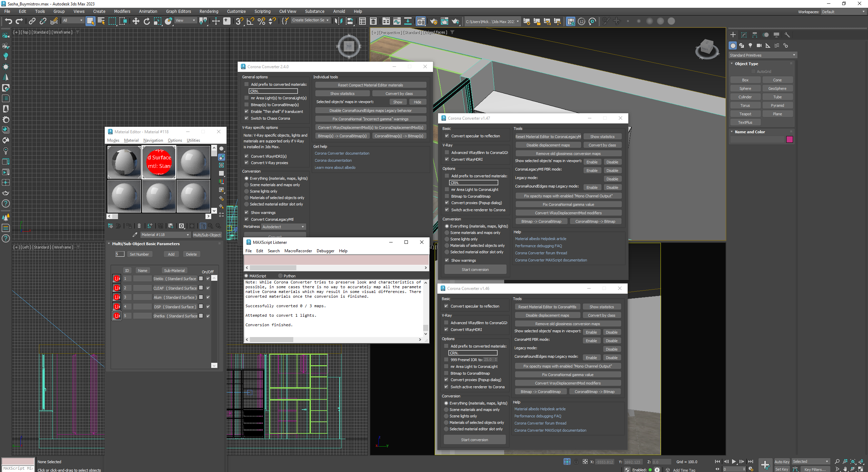Open the Create Selection Set dropdown
868x472 pixels.
[310, 20]
